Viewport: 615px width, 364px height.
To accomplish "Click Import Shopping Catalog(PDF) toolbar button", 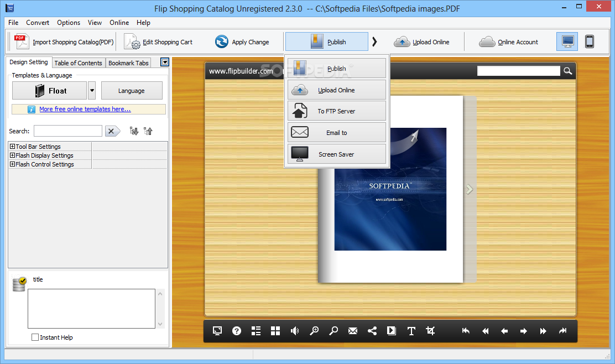I will [x=64, y=41].
